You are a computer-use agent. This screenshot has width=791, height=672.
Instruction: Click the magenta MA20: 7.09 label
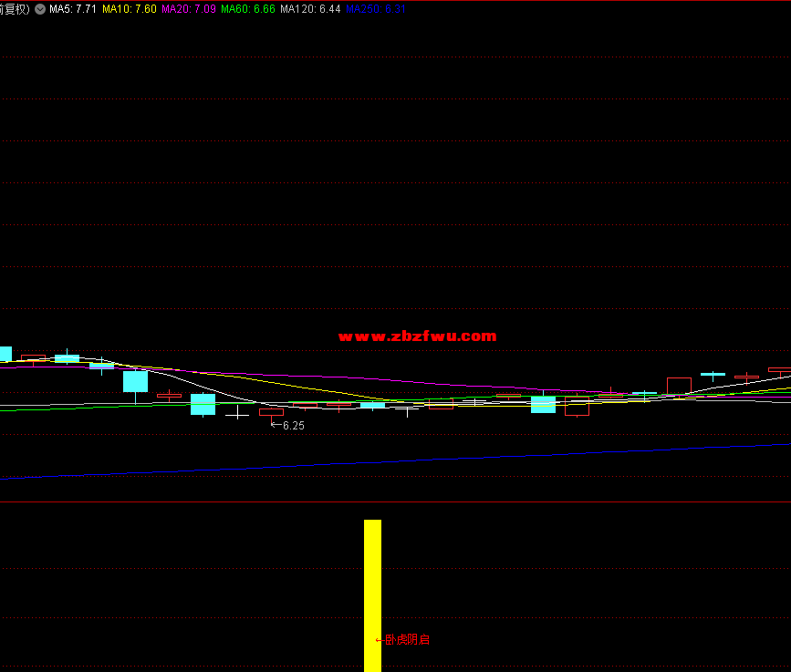click(x=189, y=9)
